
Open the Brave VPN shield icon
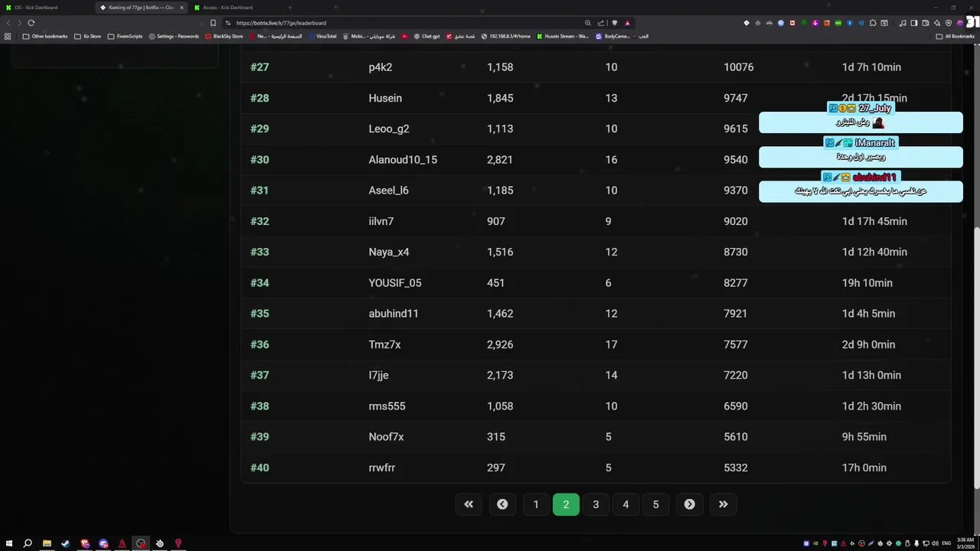click(x=949, y=23)
